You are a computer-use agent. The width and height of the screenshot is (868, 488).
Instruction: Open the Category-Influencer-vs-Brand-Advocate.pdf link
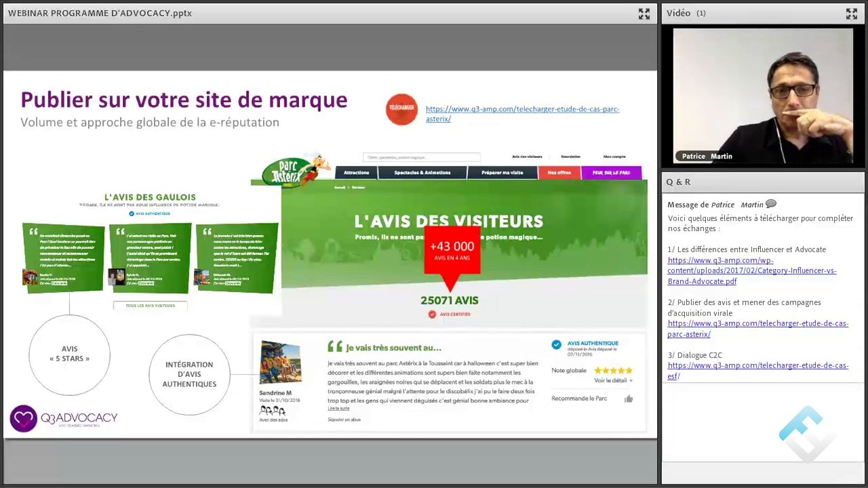coord(752,270)
